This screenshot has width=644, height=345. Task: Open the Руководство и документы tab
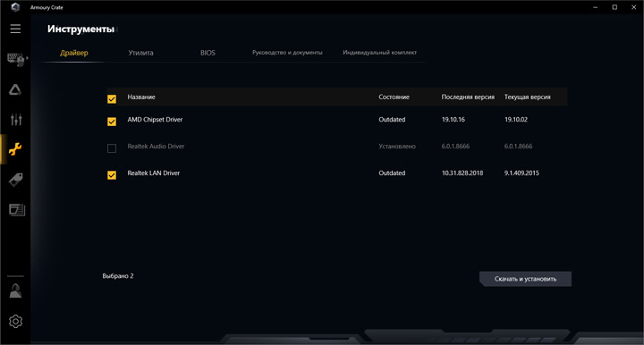pyautogui.click(x=287, y=53)
